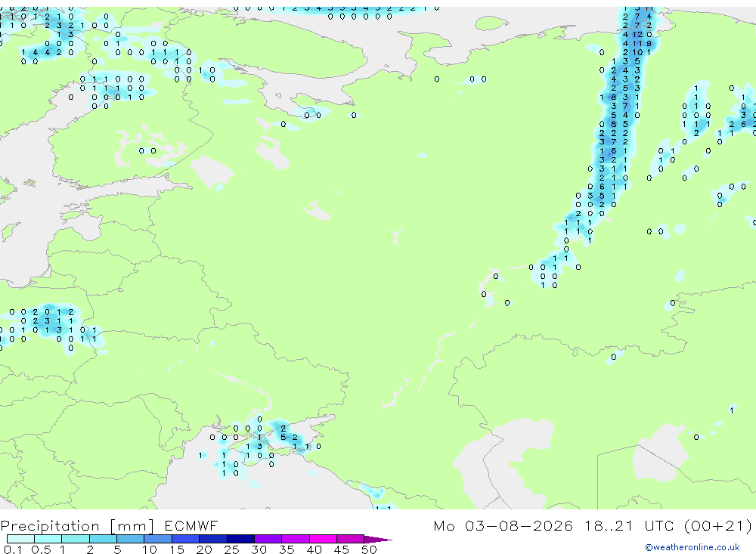
Task: Click the 40–45 mm legend swatch
Action: [323, 539]
